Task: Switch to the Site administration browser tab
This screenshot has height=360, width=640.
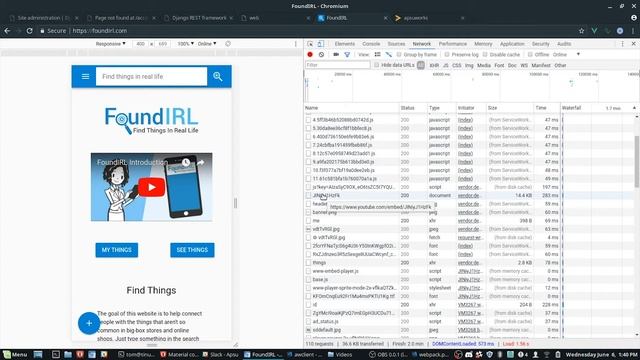Action: point(44,18)
